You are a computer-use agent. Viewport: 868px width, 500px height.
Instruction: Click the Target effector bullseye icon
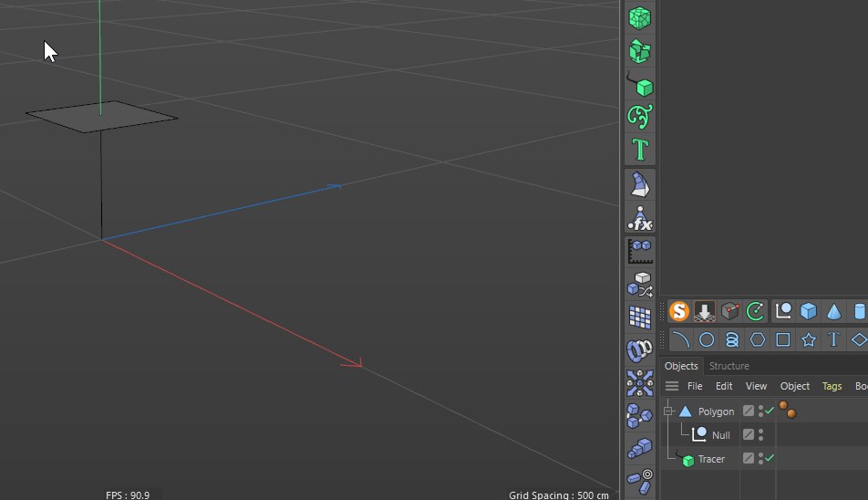pos(640,481)
